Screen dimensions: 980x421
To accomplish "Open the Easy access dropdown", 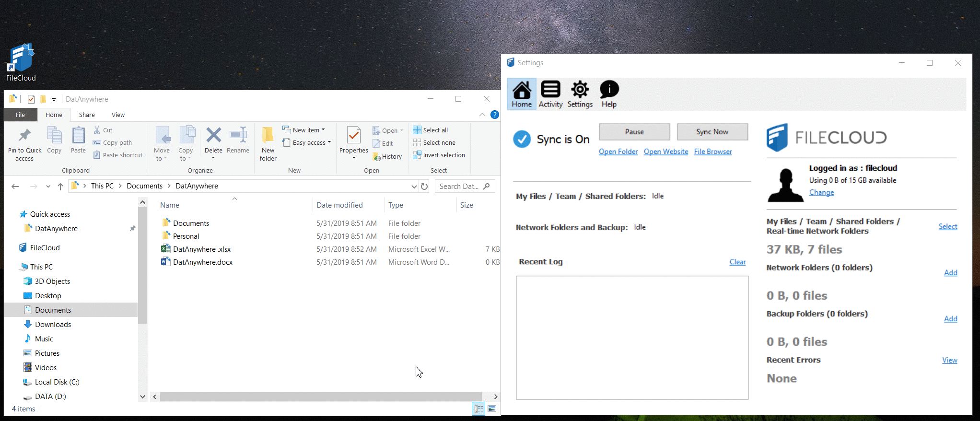I will (307, 142).
